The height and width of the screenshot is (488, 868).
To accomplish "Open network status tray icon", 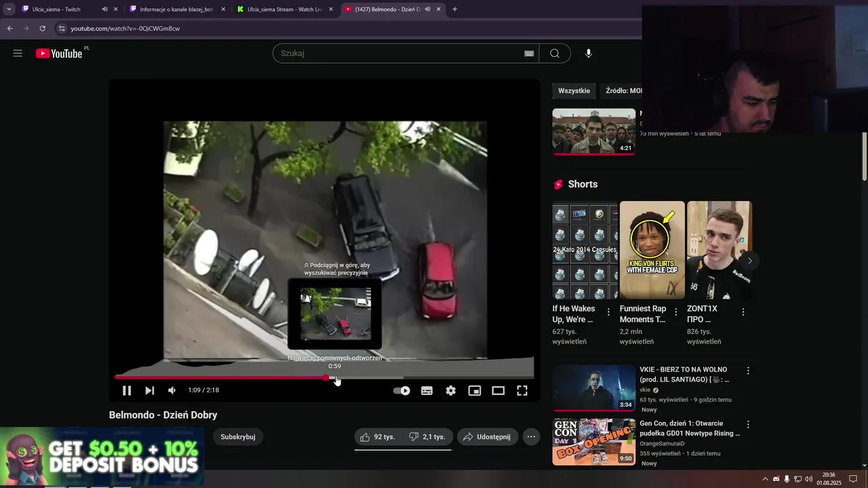I will 797,479.
